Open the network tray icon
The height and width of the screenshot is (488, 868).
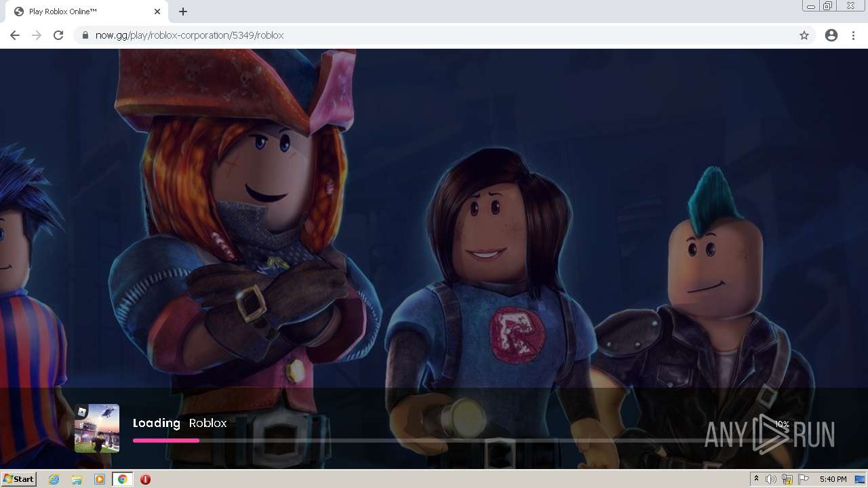pos(787,479)
